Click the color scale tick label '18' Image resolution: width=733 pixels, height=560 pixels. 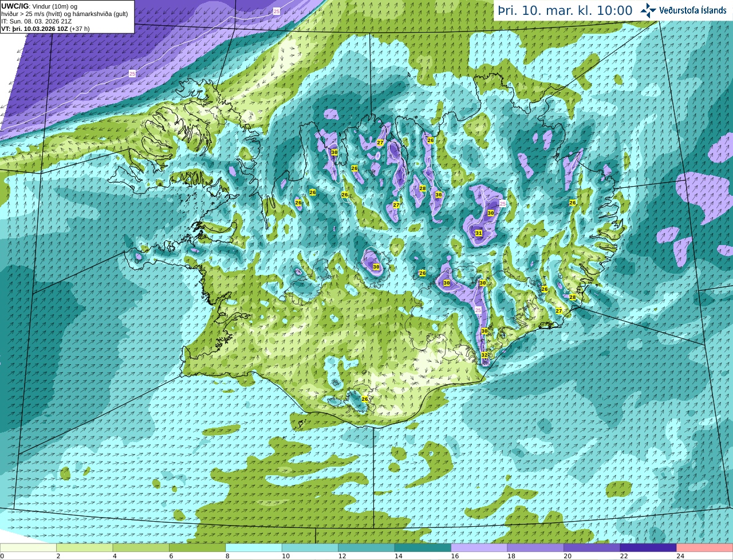tap(511, 555)
